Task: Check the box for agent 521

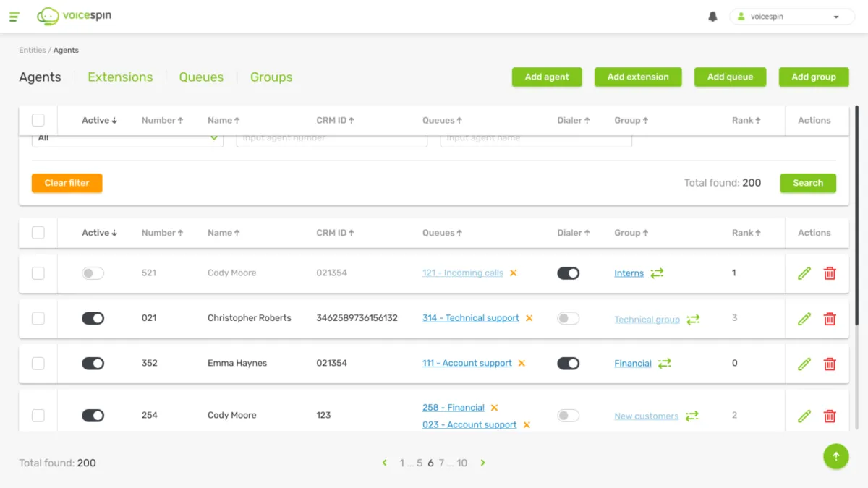Action: [x=38, y=273]
